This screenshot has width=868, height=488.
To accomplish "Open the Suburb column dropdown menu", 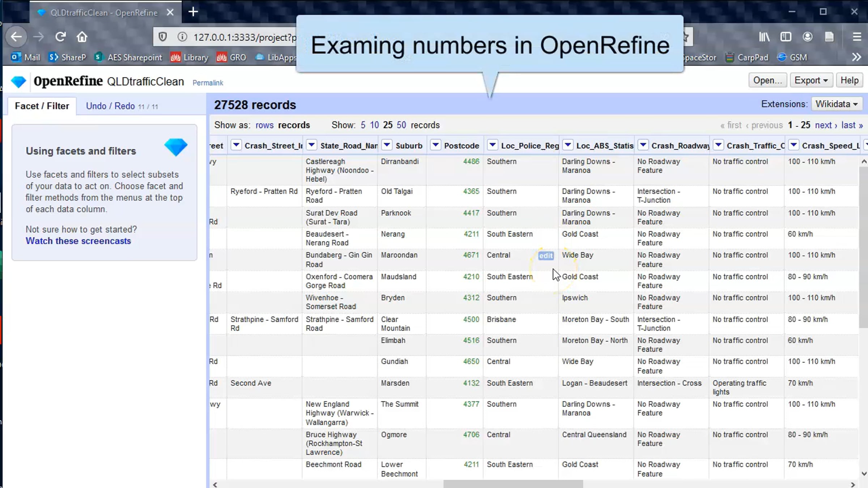I will tap(387, 145).
